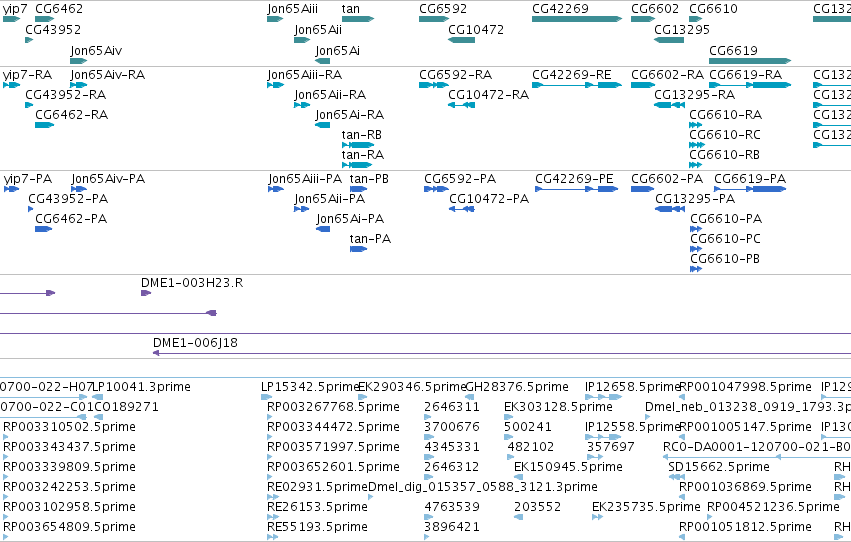Select the Dmel_dig_015357_0588_3121.3prime EST
This screenshot has height=542, width=851.
click(371, 498)
